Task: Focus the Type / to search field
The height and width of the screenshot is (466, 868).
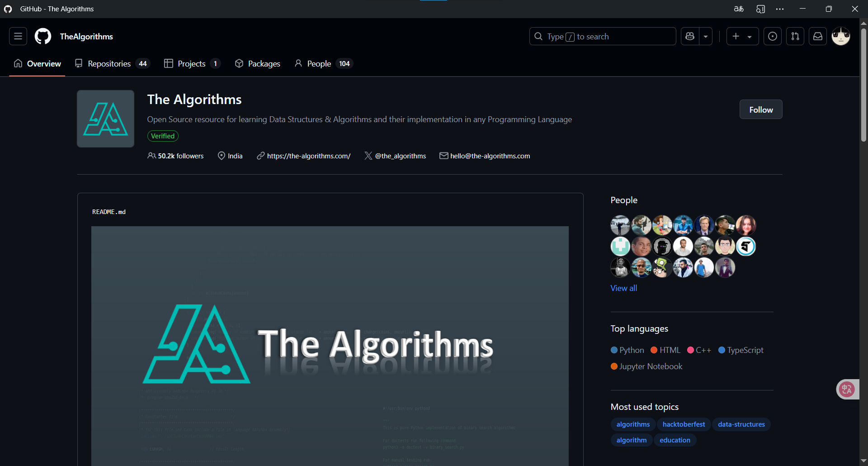Action: [603, 36]
